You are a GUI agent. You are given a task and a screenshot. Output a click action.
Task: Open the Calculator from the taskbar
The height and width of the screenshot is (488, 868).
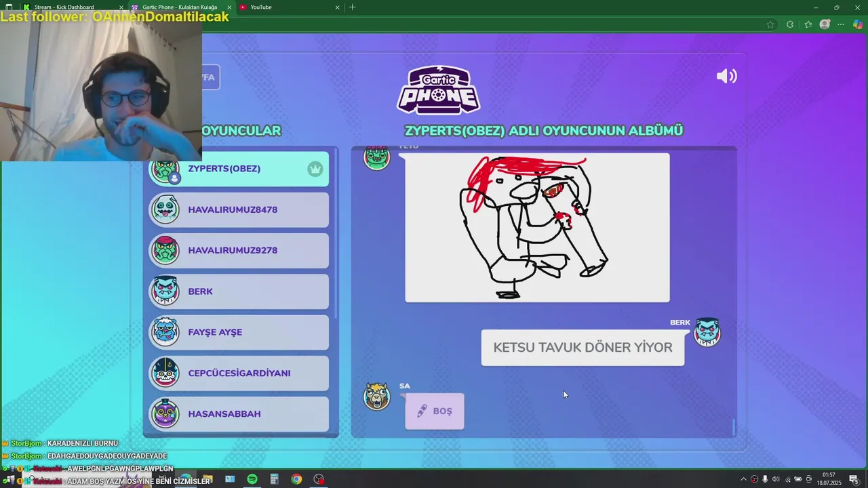274,479
